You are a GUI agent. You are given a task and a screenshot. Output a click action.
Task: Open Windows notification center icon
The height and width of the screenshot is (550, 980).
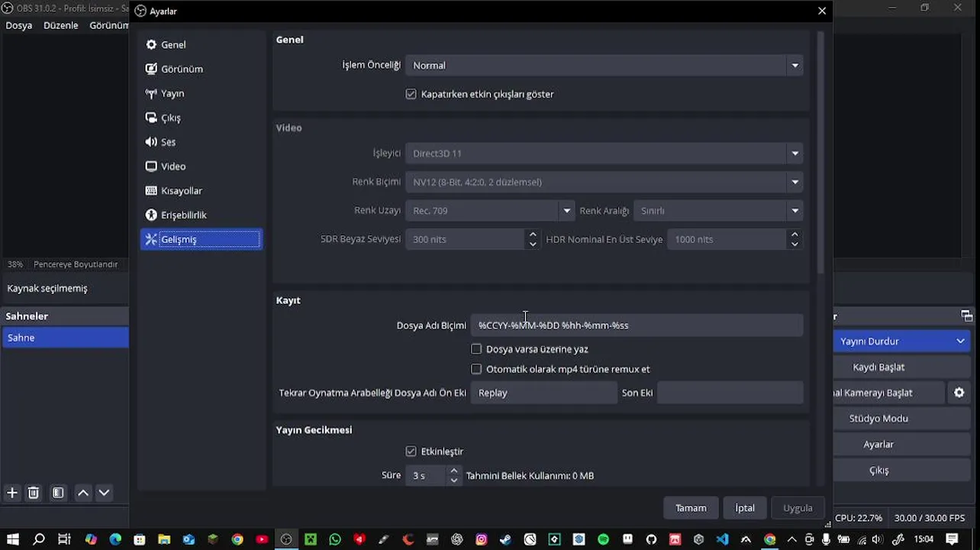click(x=953, y=539)
